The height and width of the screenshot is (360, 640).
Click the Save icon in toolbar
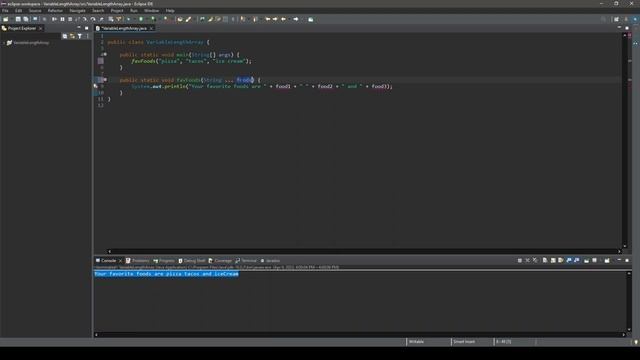point(18,19)
